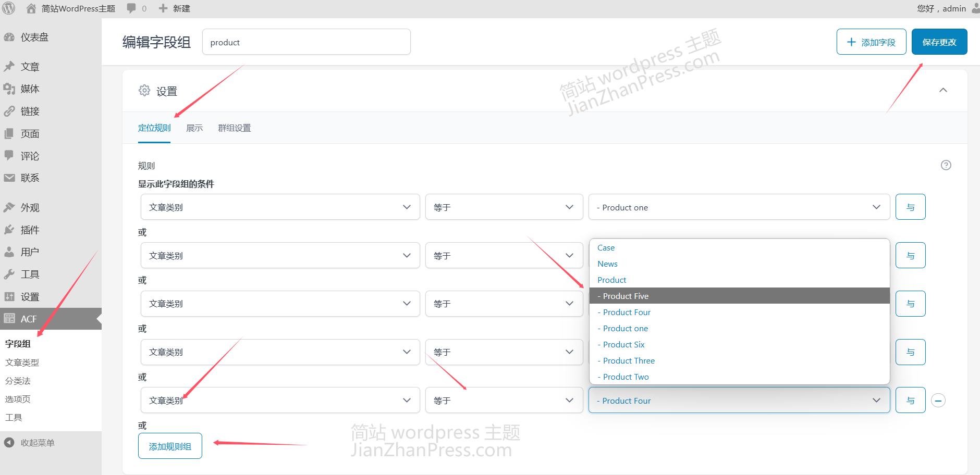The height and width of the screenshot is (475, 980).
Task: Click the field group title input
Action: 306,42
